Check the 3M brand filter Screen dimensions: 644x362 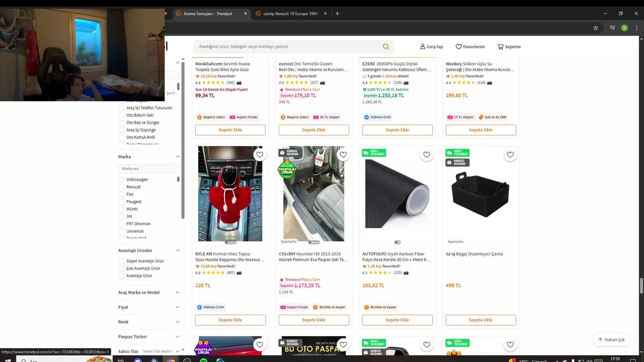tap(121, 216)
